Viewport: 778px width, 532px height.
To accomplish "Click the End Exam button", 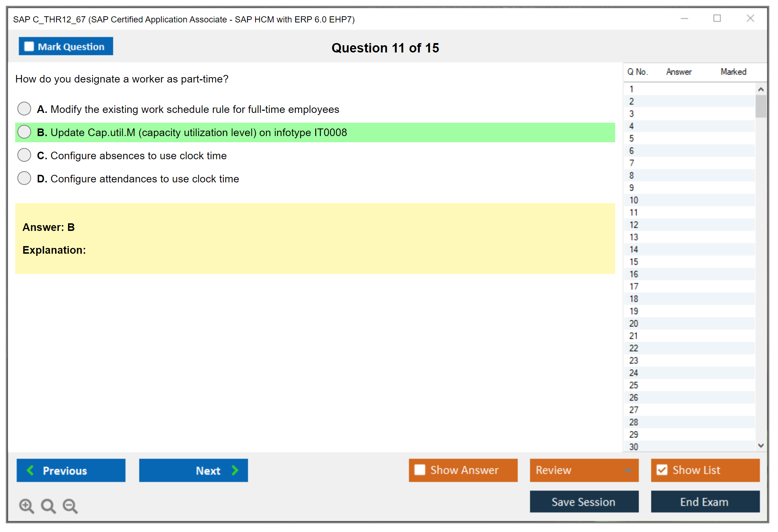I will 705,502.
